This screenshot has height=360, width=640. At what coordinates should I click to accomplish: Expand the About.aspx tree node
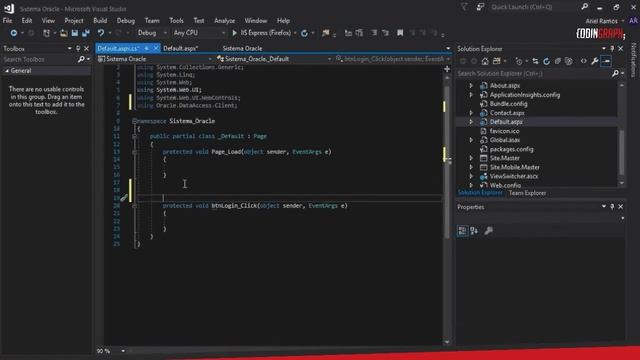click(471, 86)
